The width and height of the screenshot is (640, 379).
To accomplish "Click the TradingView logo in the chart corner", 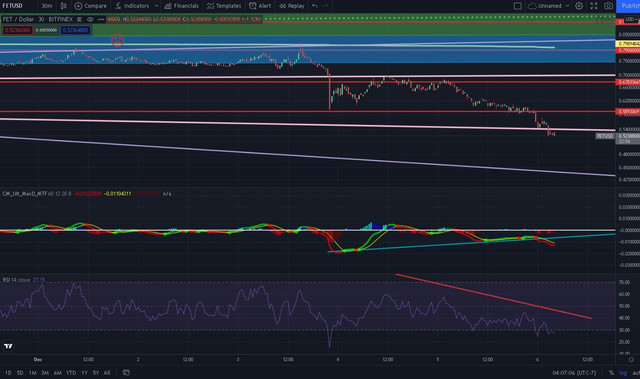I will point(8,346).
